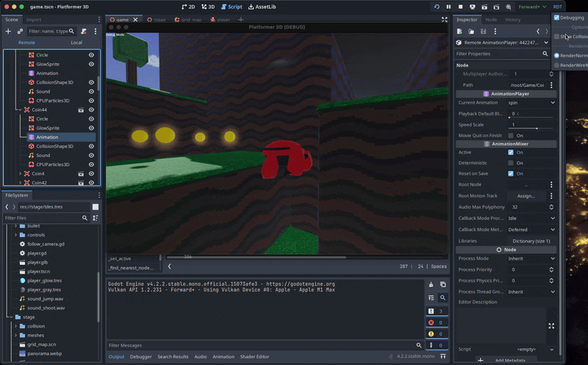Click the Instantiate Child Scene link icon

coord(20,32)
